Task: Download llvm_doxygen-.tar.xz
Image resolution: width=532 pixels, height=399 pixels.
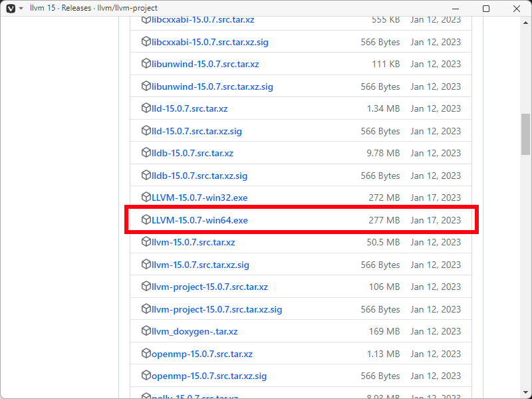Action: pyautogui.click(x=195, y=331)
